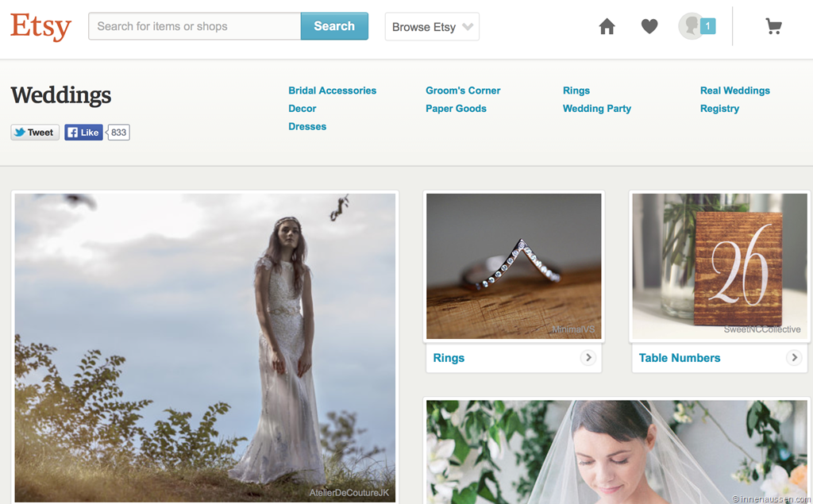The height and width of the screenshot is (504, 813).
Task: Go to the Etsy home logo
Action: click(x=40, y=26)
